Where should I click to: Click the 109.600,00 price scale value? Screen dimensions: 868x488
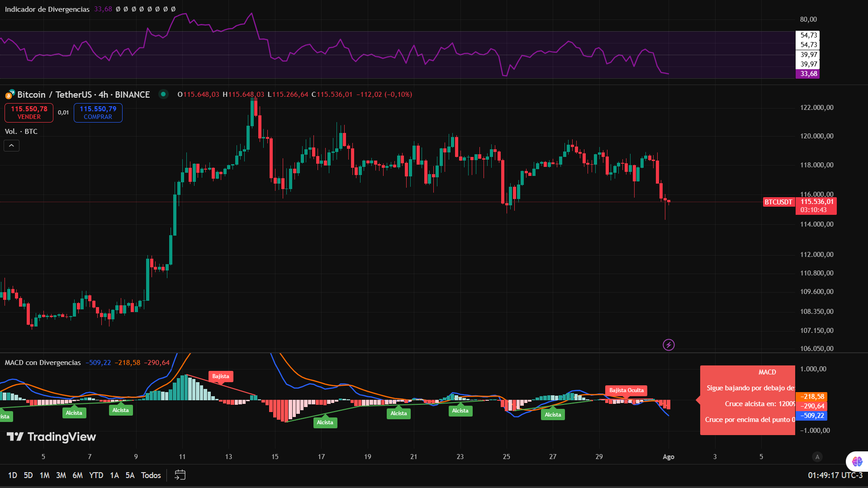point(816,292)
